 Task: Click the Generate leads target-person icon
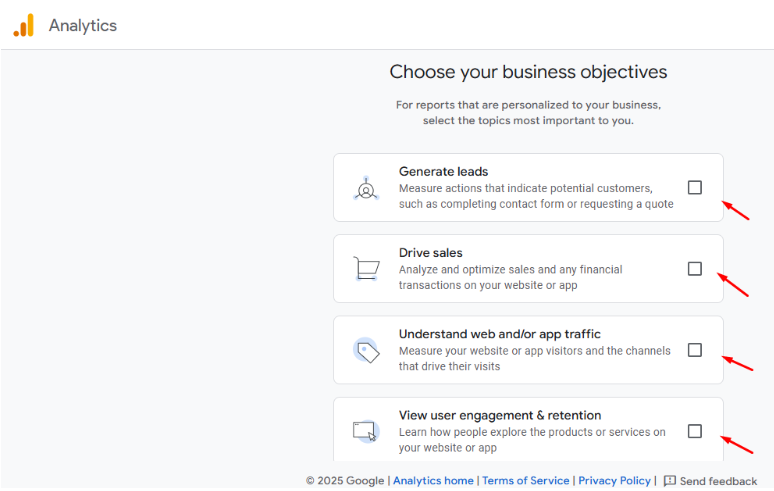[366, 189]
